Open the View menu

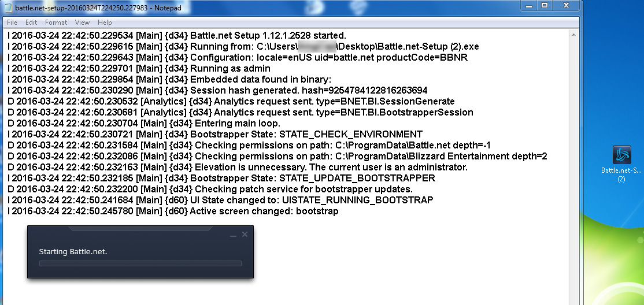pyautogui.click(x=82, y=23)
